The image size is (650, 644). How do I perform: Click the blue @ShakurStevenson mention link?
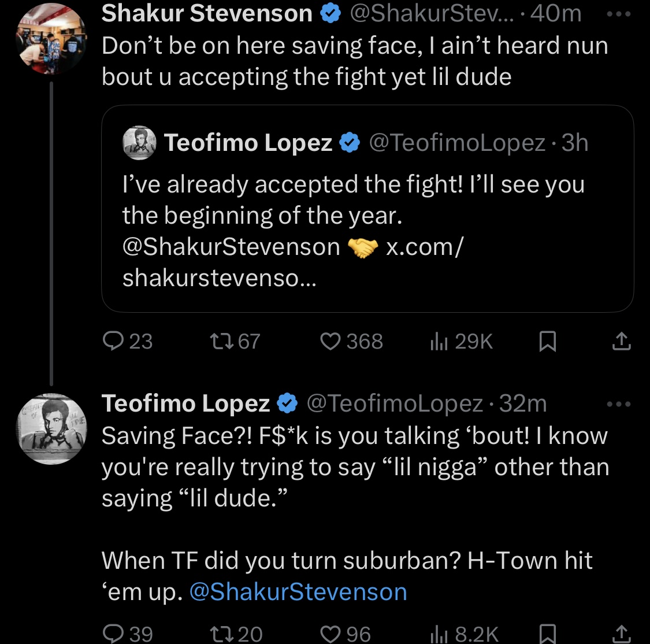pyautogui.click(x=298, y=592)
